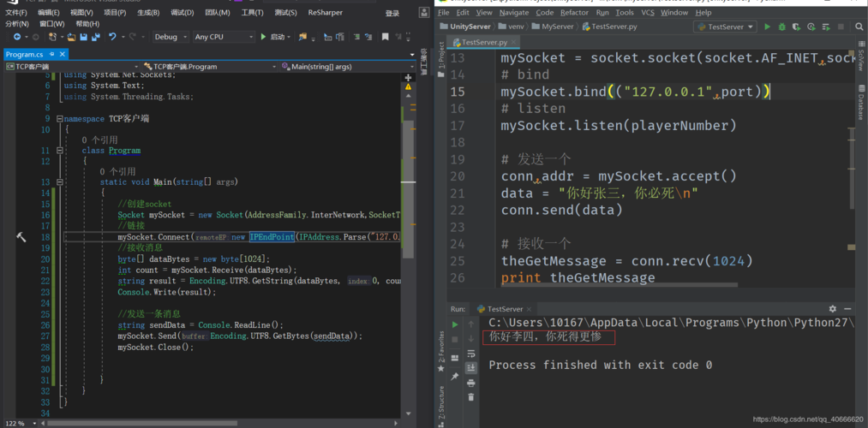Collapse the namespace TCP客户端 block
Image resolution: width=868 pixels, height=428 pixels.
pyautogui.click(x=59, y=119)
